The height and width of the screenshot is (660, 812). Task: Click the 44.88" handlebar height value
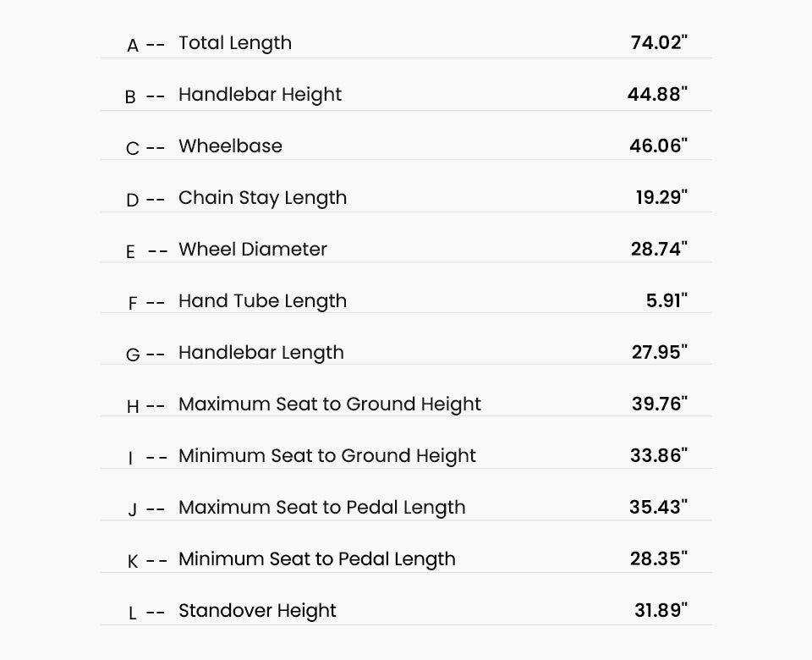point(658,94)
